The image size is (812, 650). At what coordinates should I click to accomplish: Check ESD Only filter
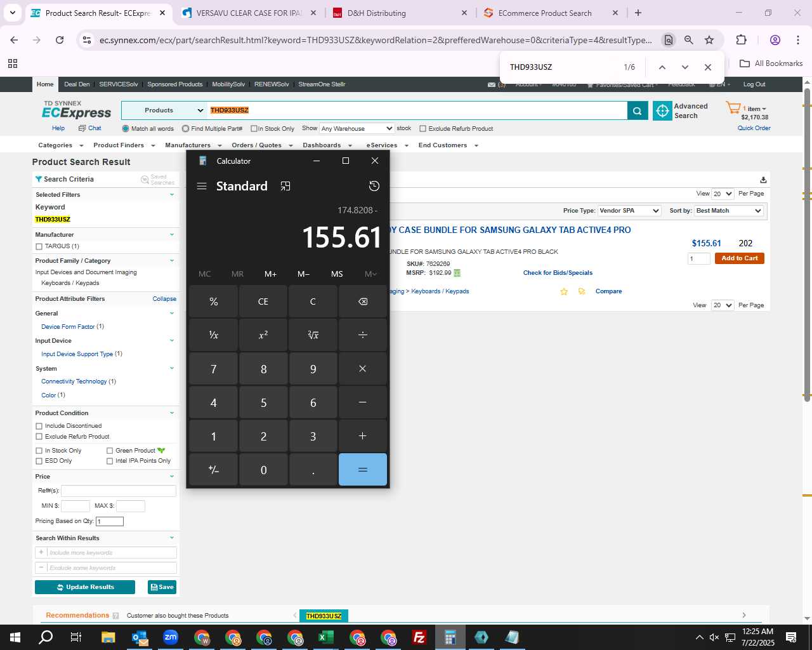pos(39,461)
